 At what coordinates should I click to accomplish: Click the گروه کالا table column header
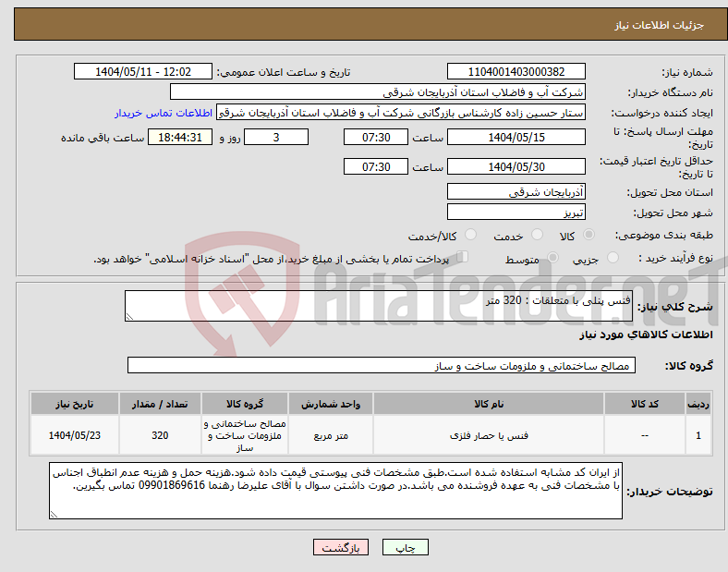245,404
